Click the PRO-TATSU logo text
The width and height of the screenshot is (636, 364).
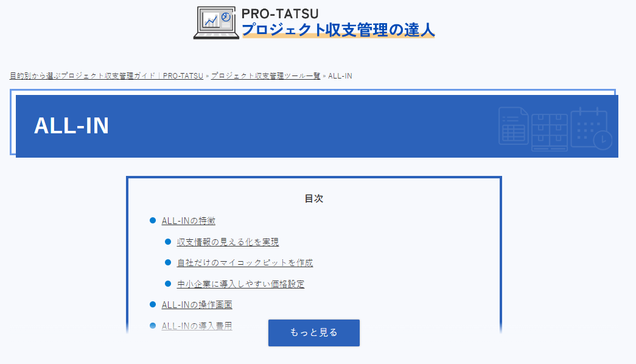pos(280,13)
